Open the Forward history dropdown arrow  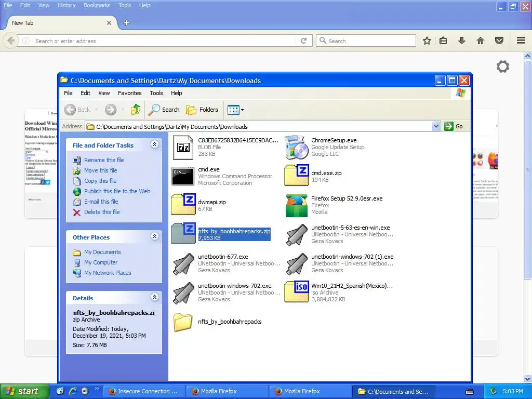point(123,110)
